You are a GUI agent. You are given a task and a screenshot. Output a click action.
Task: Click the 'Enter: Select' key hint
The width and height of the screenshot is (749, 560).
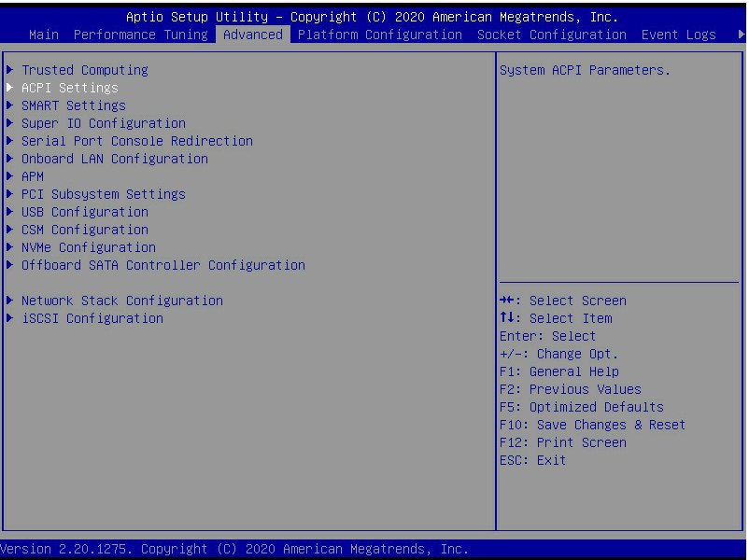click(547, 336)
